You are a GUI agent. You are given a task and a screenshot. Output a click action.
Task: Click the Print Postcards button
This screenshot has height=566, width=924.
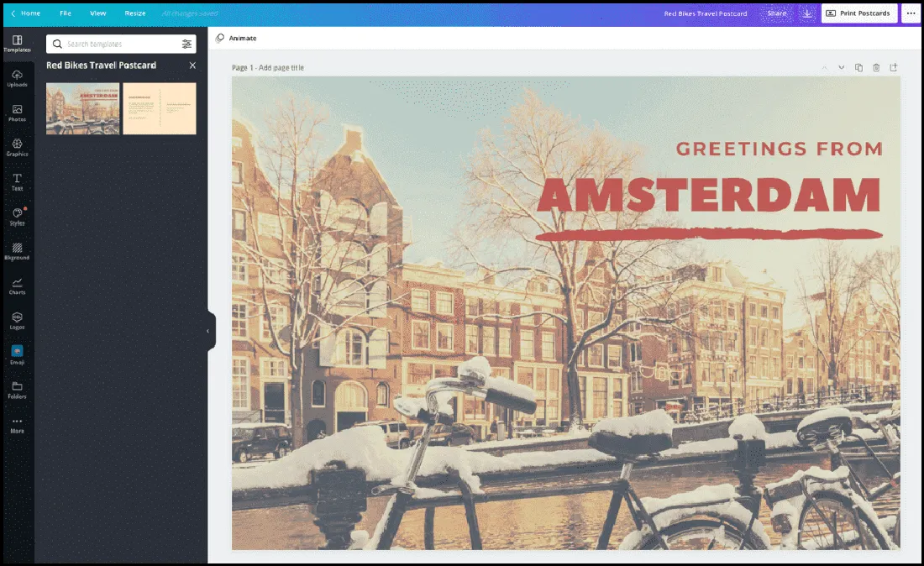click(x=858, y=13)
